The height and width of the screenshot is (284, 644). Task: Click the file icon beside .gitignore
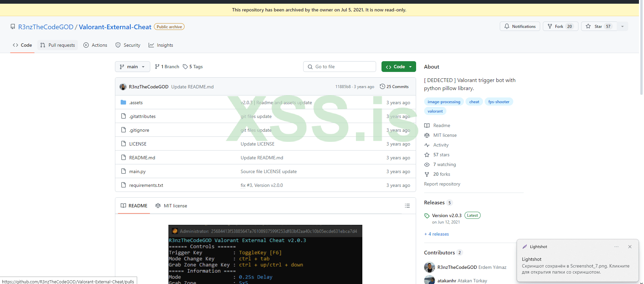click(x=123, y=130)
